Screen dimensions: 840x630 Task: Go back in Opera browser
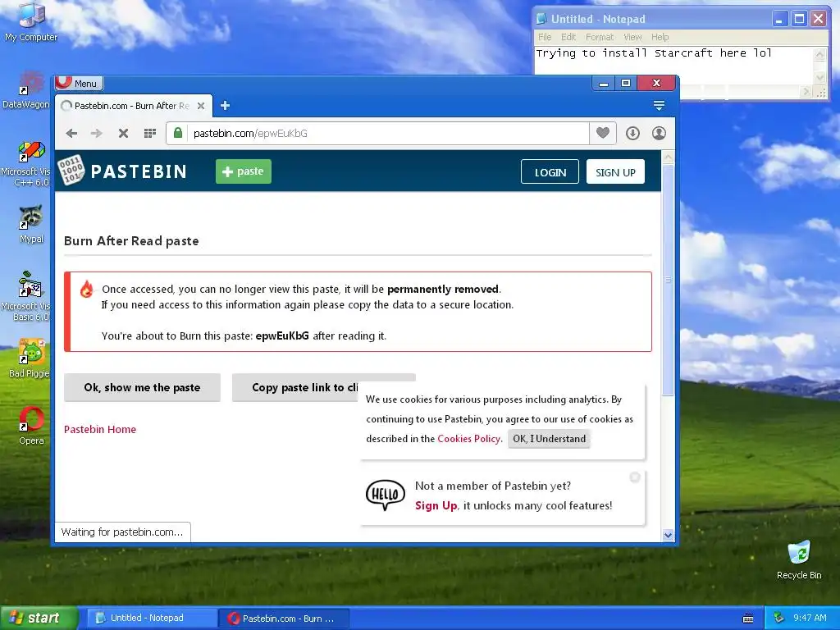click(x=72, y=134)
